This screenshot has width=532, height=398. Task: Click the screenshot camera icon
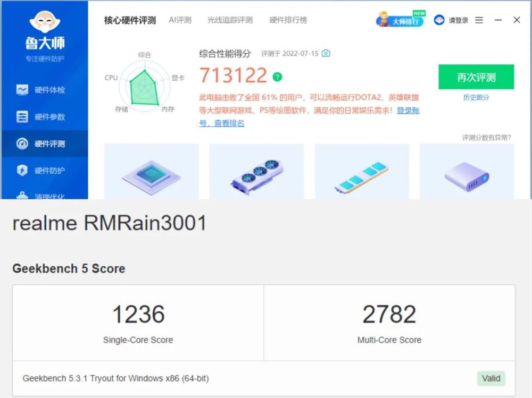point(326,53)
